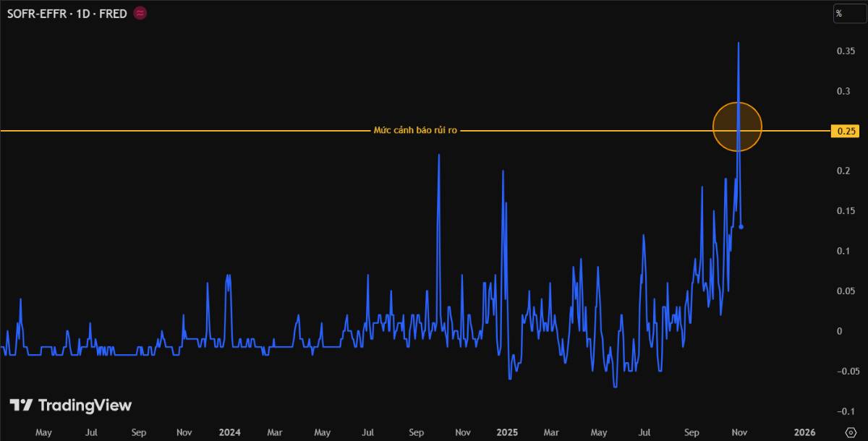The height and width of the screenshot is (441, 868).
Task: Click the 2024 label on time axis
Action: point(229,432)
